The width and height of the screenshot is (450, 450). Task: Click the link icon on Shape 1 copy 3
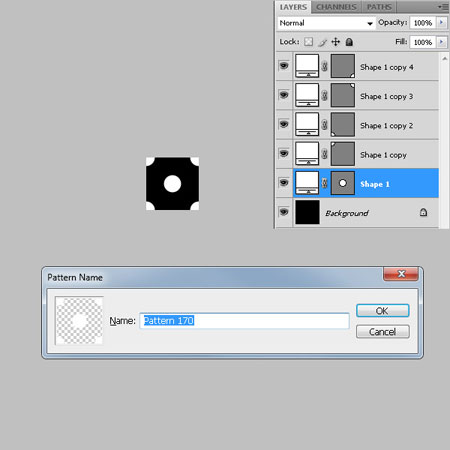[324, 95]
